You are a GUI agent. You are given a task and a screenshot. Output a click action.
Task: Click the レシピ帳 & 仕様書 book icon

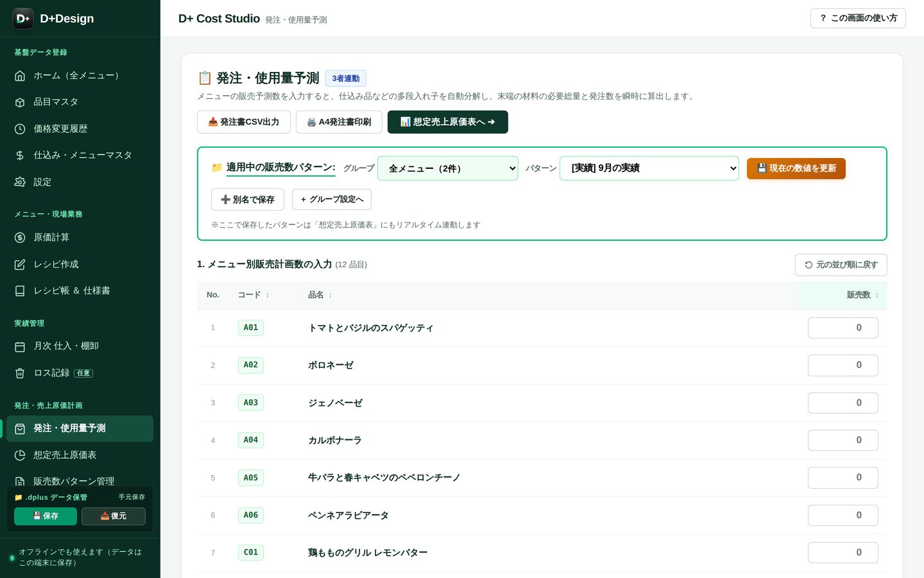(20, 291)
